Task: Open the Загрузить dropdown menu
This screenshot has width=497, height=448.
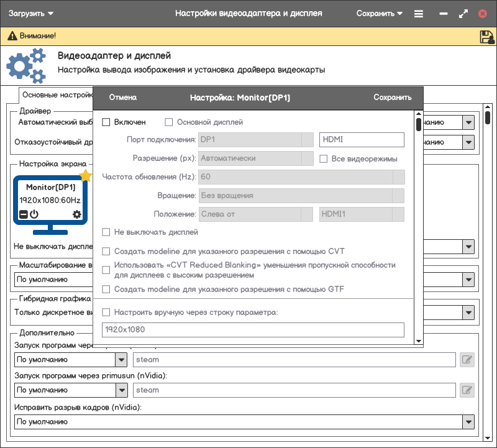Action: coord(31,13)
